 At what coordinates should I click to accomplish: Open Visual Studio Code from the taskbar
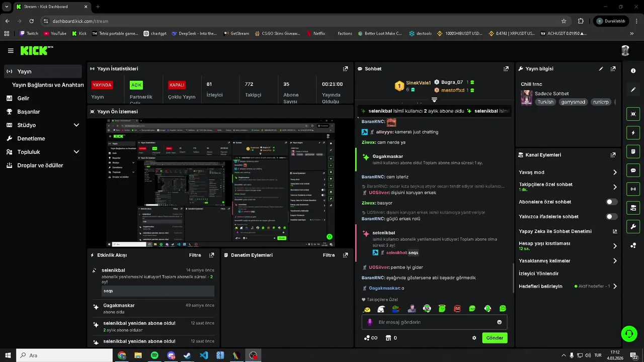coord(204,355)
